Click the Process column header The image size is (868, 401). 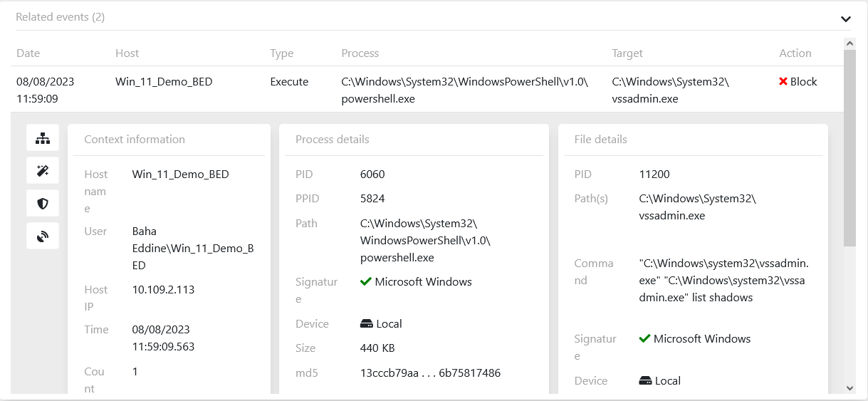coord(360,53)
